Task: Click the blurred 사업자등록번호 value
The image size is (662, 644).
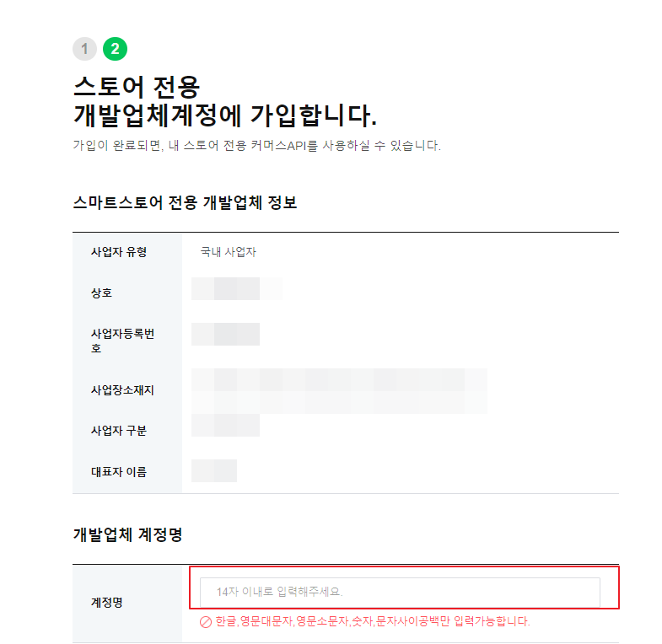Action: [225, 335]
